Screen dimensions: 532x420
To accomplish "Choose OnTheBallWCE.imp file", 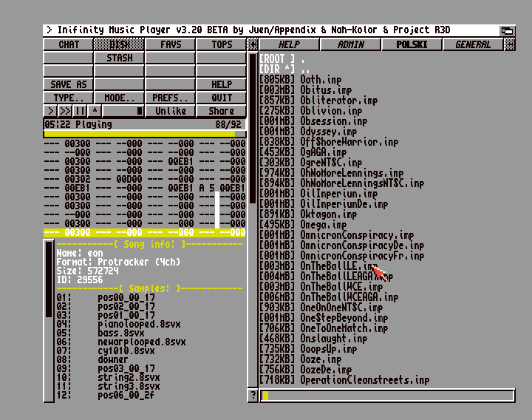I will (x=321, y=287).
